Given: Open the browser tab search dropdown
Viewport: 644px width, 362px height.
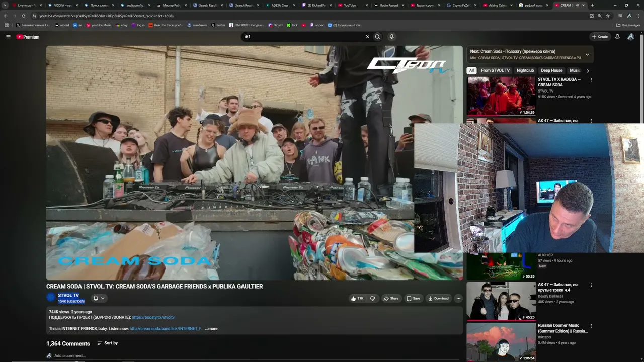Looking at the screenshot, I should 6,5.
